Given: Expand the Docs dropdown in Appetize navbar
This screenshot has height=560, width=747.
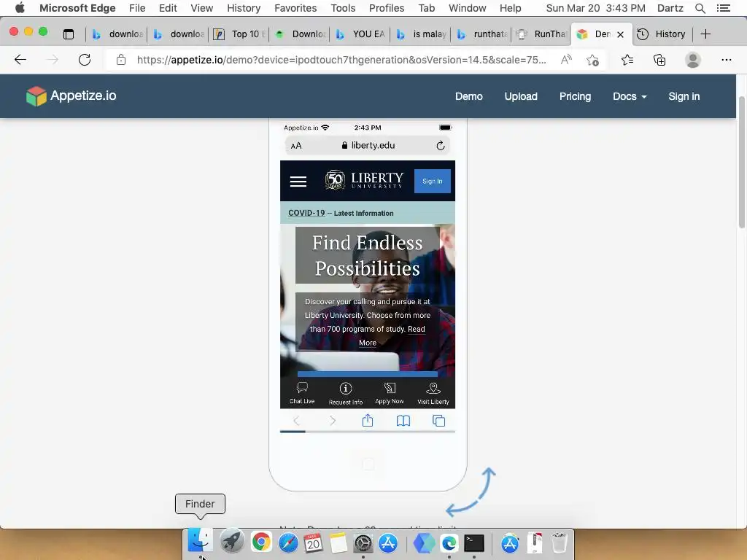Looking at the screenshot, I should pyautogui.click(x=630, y=96).
